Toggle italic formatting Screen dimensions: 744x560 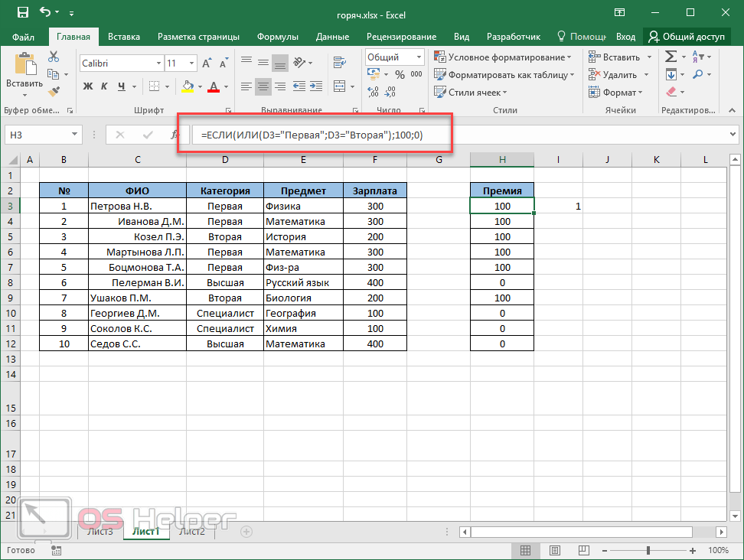[x=103, y=86]
